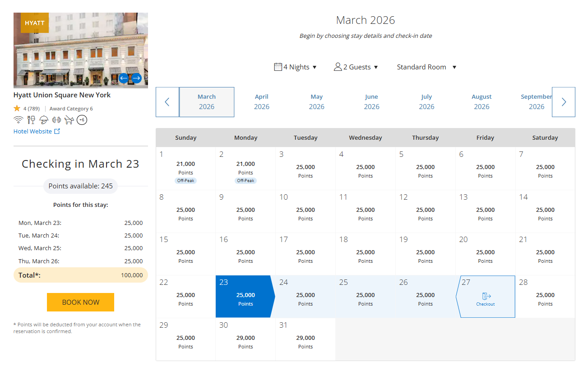Click the room service amenity icon
This screenshot has width=588, height=366.
tap(43, 119)
